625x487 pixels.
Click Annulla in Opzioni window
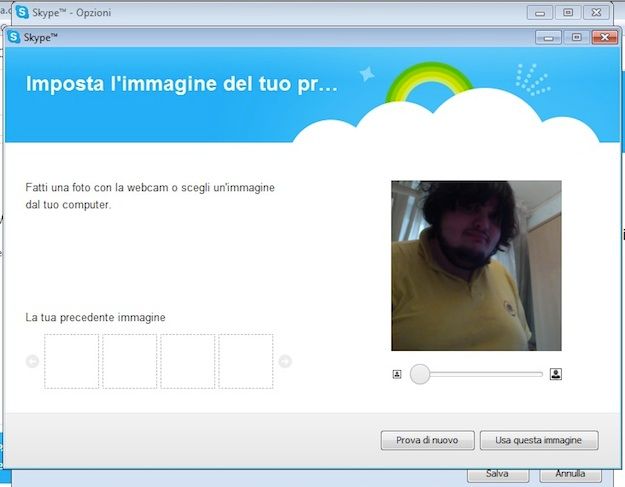pos(570,475)
